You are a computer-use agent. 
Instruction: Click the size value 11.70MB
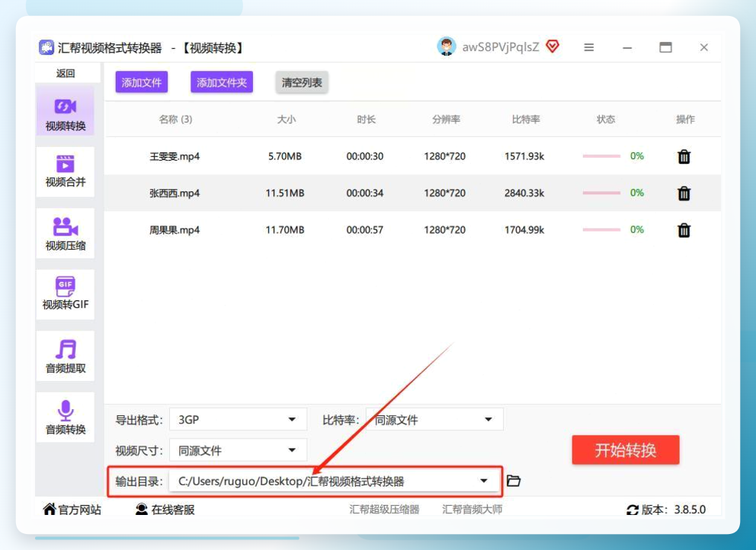click(285, 230)
